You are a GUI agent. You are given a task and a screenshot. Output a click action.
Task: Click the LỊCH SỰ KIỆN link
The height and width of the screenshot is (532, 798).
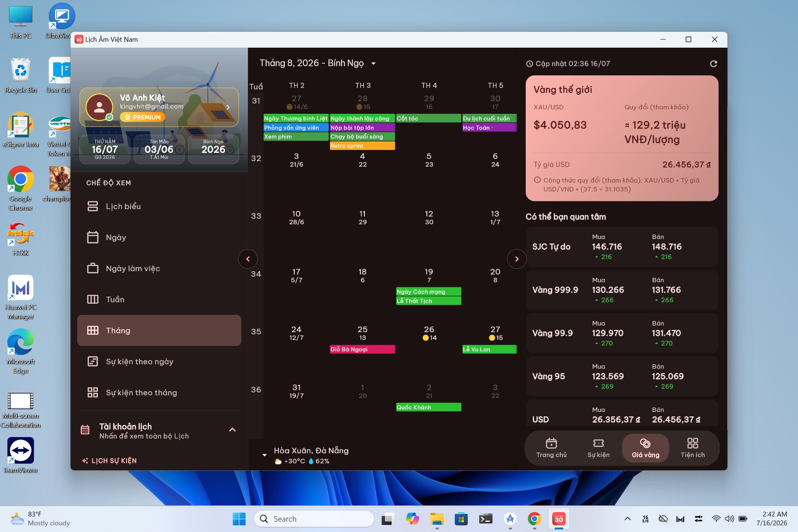(110, 461)
